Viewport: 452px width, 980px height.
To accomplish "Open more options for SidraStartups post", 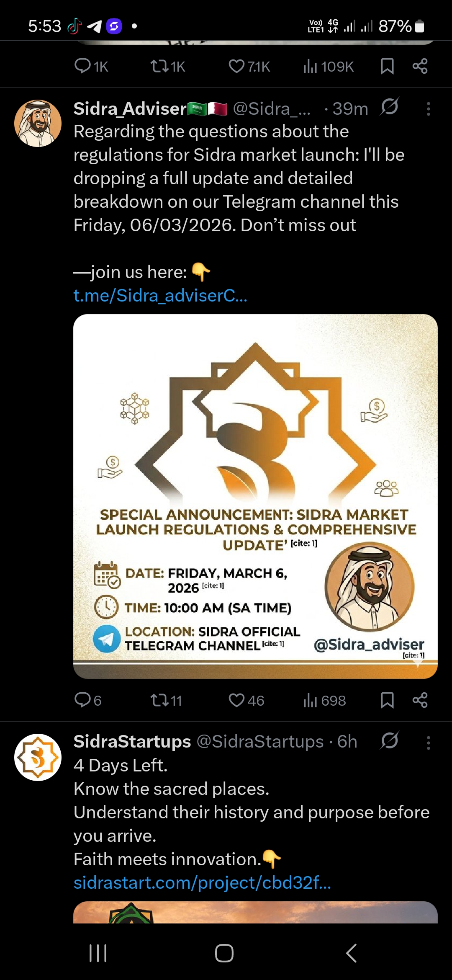I will 428,743.
